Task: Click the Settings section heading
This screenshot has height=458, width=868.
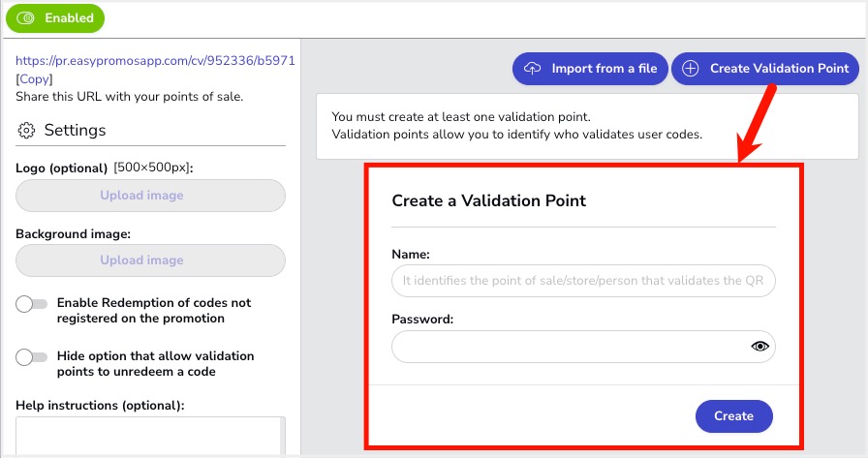Action: coord(75,131)
